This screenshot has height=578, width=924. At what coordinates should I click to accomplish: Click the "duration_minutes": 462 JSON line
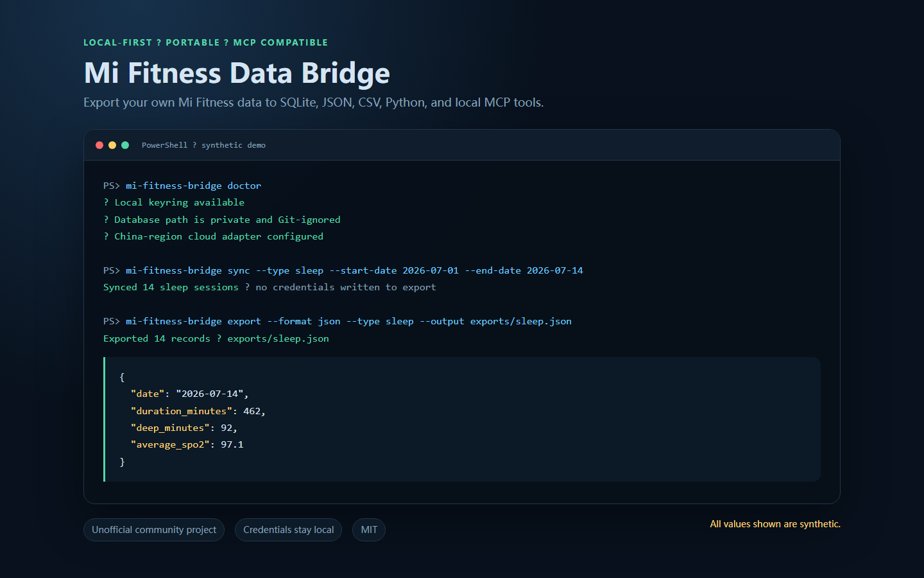pyautogui.click(x=198, y=411)
